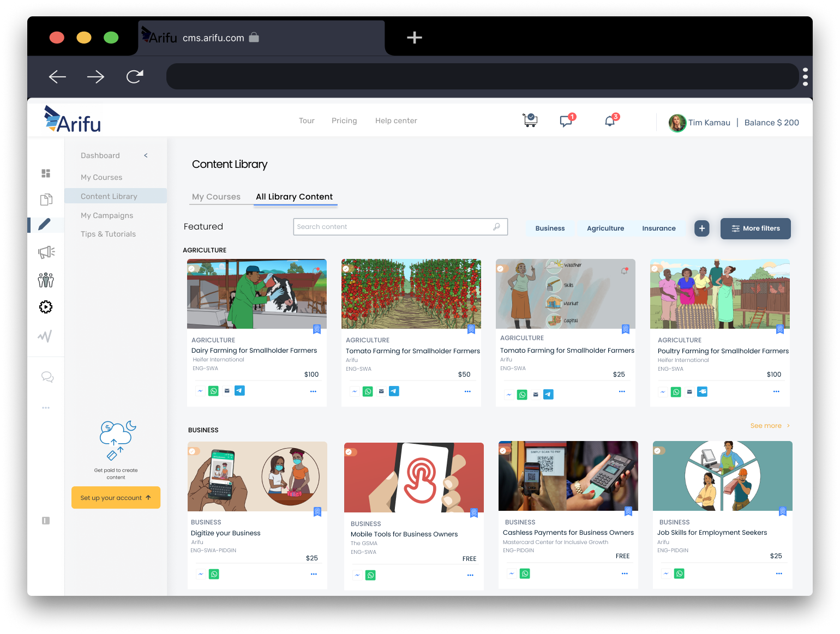The width and height of the screenshot is (840, 634).
Task: Click WhatsApp icon on Dairy Farming card
Action: click(213, 391)
